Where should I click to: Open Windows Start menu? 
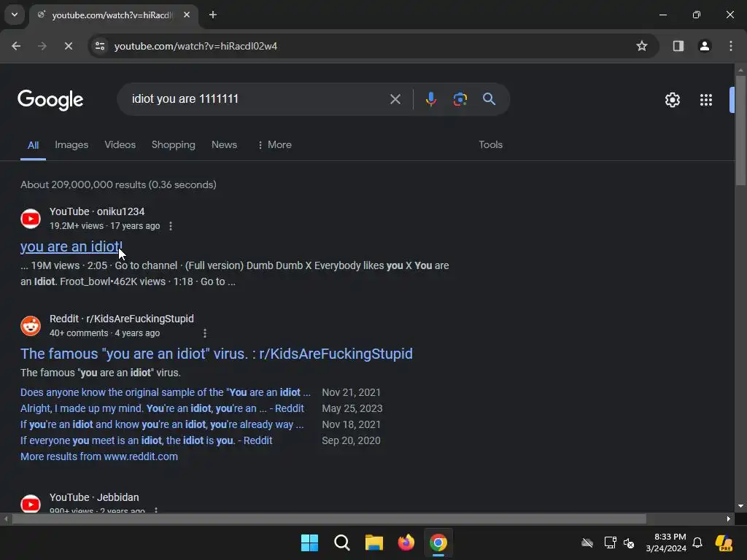[309, 542]
